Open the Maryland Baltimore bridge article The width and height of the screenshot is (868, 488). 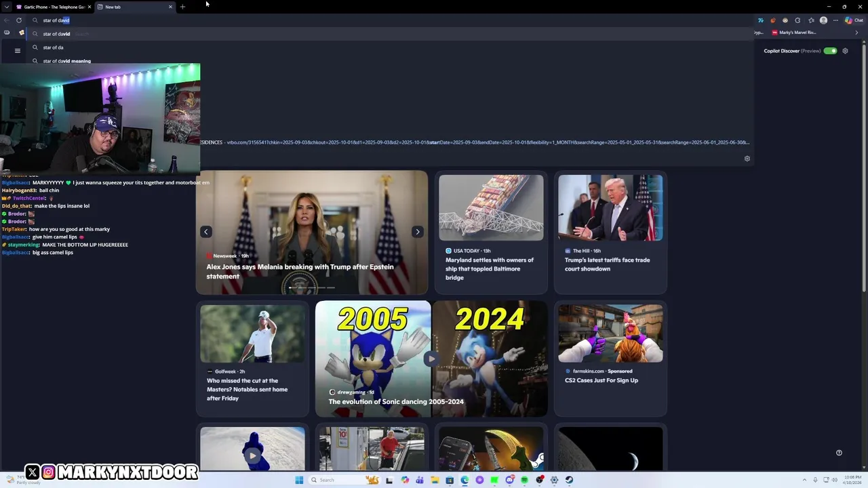click(490, 268)
